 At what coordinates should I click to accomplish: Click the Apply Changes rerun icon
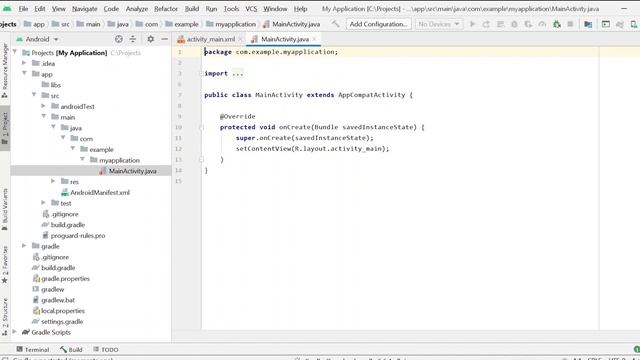[486, 24]
